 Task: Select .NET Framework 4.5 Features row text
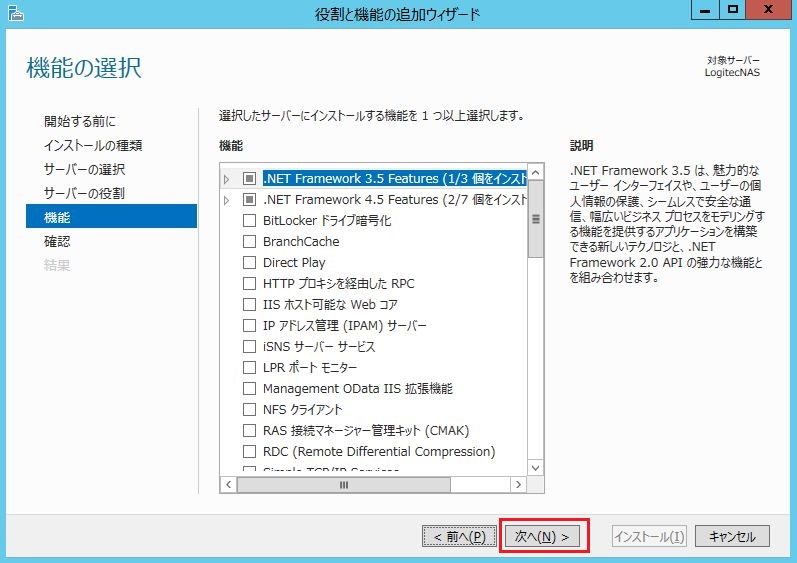click(x=394, y=200)
